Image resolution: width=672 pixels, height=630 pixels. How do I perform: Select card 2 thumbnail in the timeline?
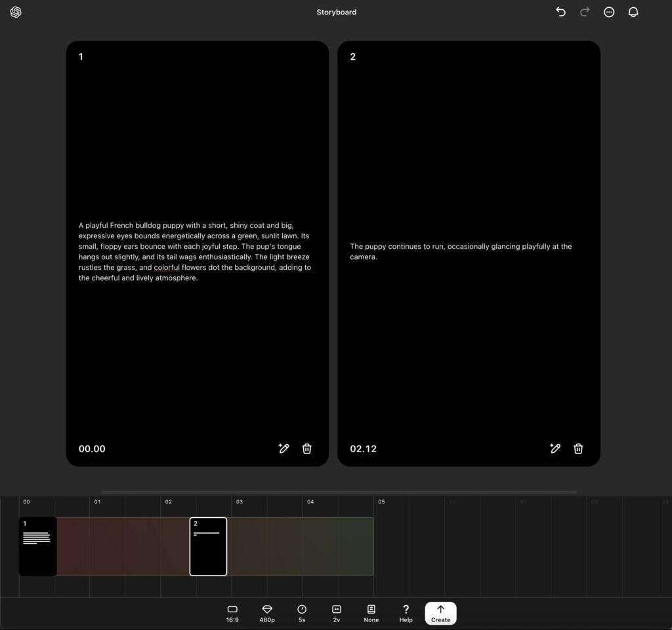tap(208, 547)
